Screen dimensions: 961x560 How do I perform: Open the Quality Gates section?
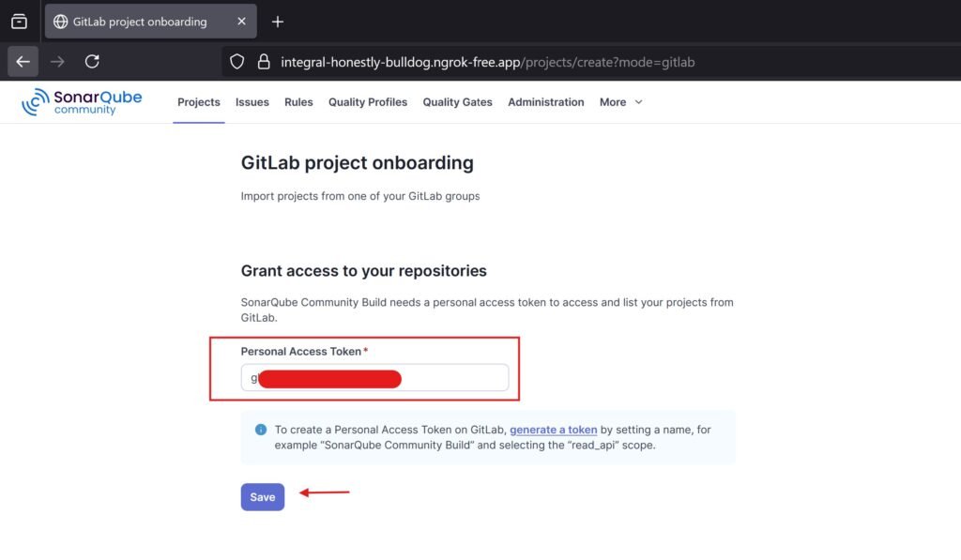click(457, 102)
